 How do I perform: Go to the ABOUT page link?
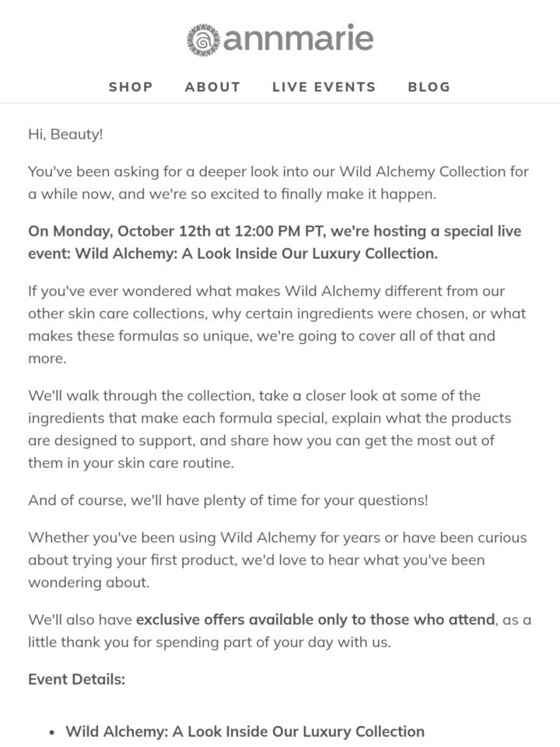(213, 86)
